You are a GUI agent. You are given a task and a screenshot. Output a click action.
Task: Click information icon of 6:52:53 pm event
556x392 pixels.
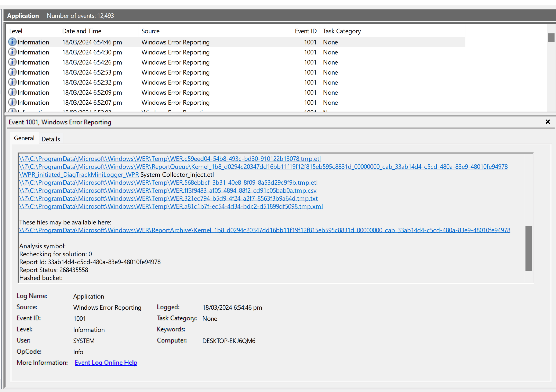click(12, 72)
